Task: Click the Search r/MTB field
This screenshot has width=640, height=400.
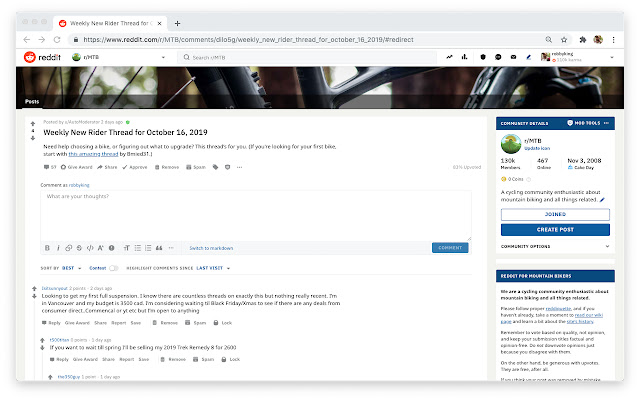Action: pos(306,57)
